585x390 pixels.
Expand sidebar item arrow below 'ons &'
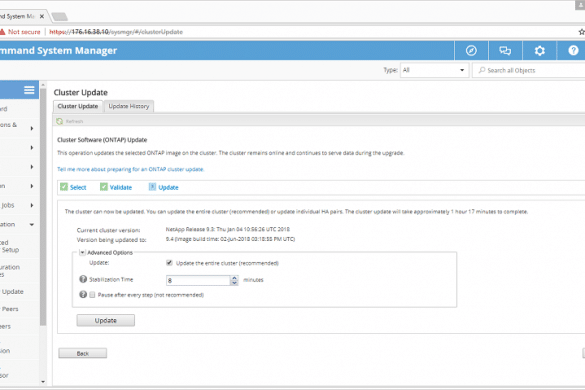(x=32, y=148)
